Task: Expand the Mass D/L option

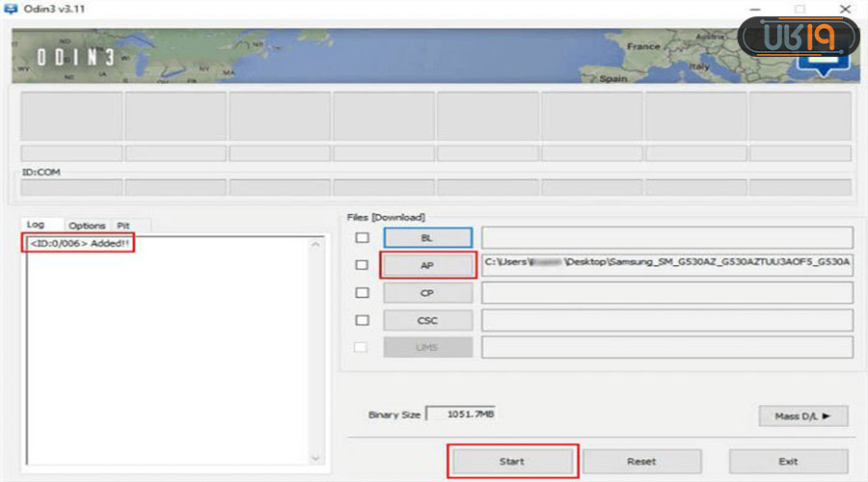Action: tap(802, 415)
